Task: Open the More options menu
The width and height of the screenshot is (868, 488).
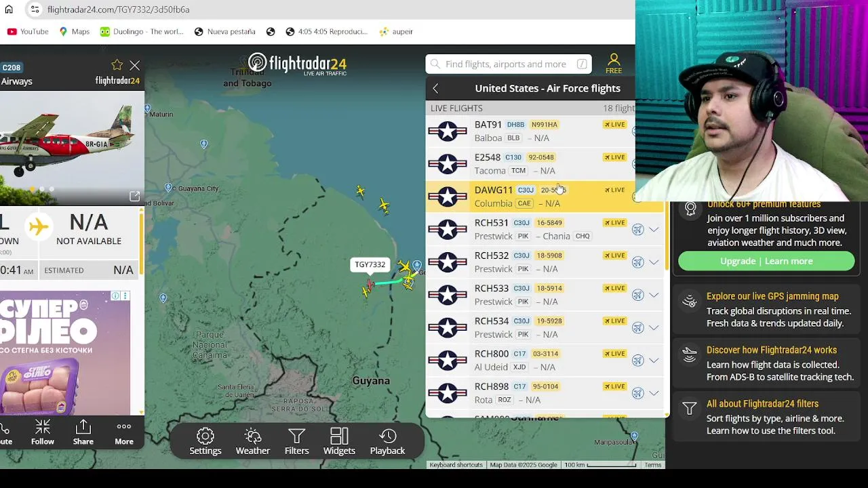Action: [123, 432]
